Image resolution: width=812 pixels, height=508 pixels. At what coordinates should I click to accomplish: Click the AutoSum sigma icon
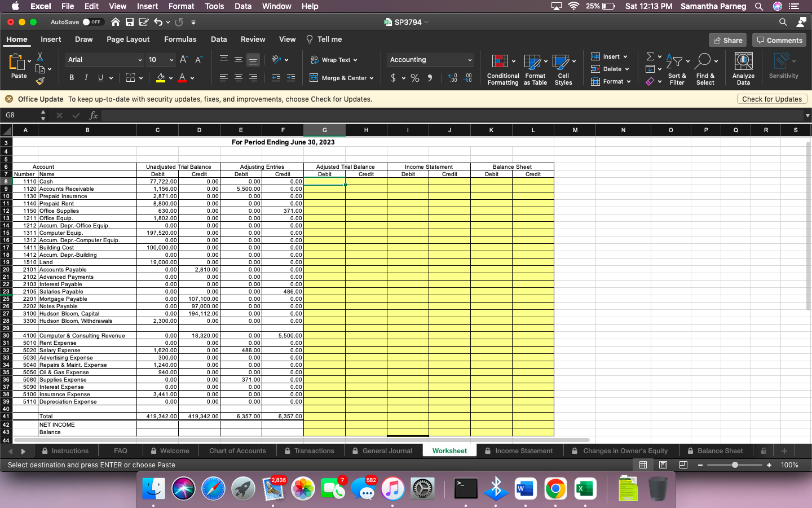[x=650, y=56]
